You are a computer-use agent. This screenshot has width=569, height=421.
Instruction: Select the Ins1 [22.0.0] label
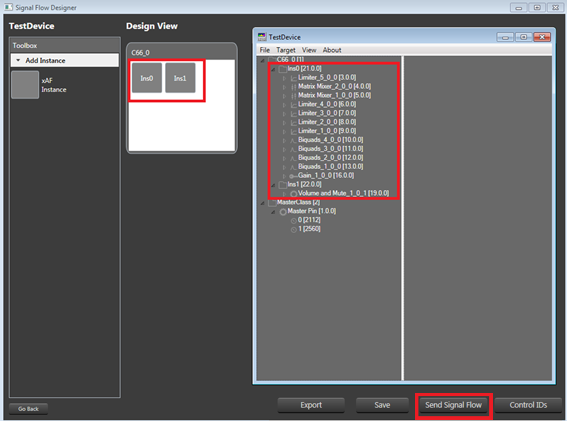tap(304, 184)
